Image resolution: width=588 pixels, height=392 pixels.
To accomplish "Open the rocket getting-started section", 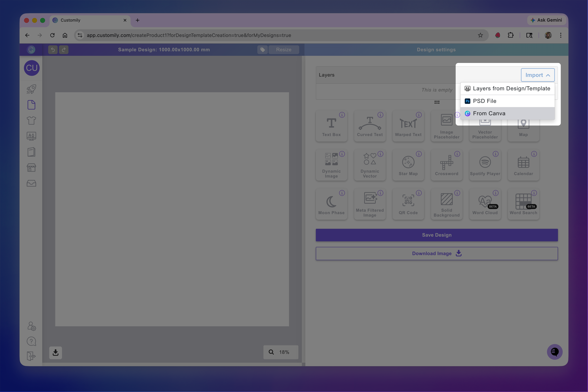I will click(x=31, y=89).
